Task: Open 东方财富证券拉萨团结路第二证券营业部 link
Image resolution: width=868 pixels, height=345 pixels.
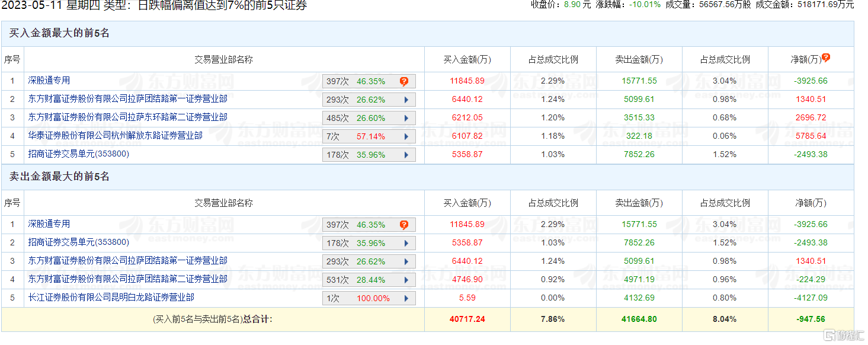Action: 127,279
